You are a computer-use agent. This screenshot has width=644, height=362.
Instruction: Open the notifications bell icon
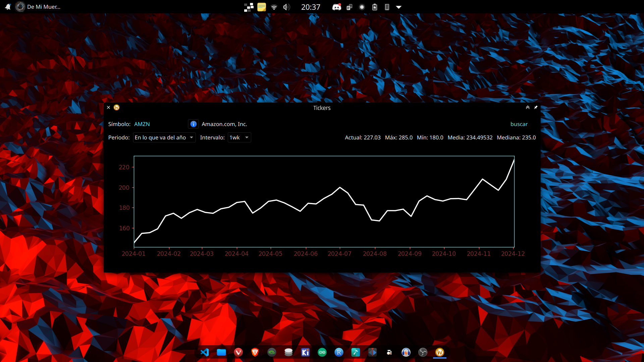[x=8, y=7]
